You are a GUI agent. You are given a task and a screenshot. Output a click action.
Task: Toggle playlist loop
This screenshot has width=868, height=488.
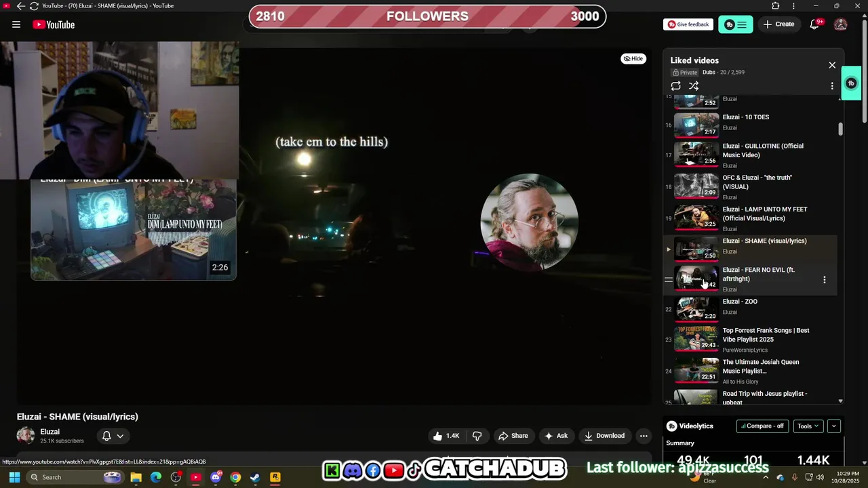tap(675, 86)
